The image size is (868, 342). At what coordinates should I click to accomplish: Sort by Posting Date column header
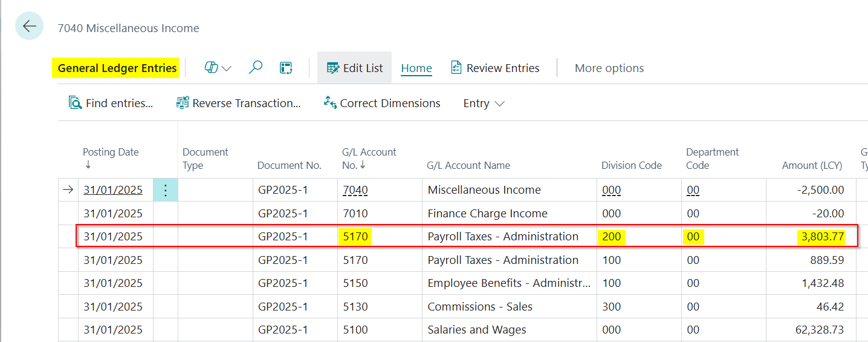(111, 153)
